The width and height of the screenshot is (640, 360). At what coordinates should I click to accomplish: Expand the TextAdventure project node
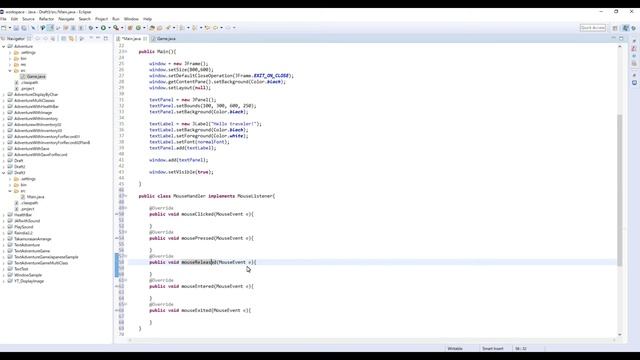click(4, 245)
